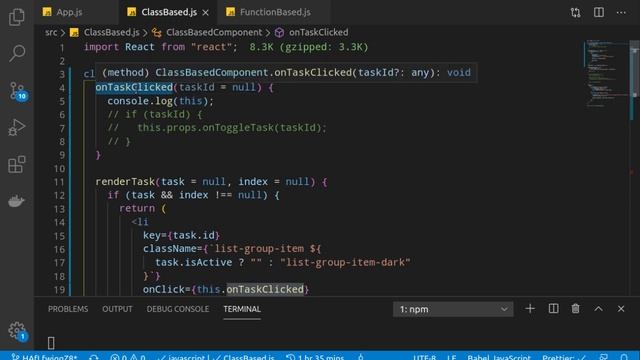Click the ClassBased.js breadcrumb segment
Image resolution: width=640 pixels, height=360 pixels.
[105, 32]
